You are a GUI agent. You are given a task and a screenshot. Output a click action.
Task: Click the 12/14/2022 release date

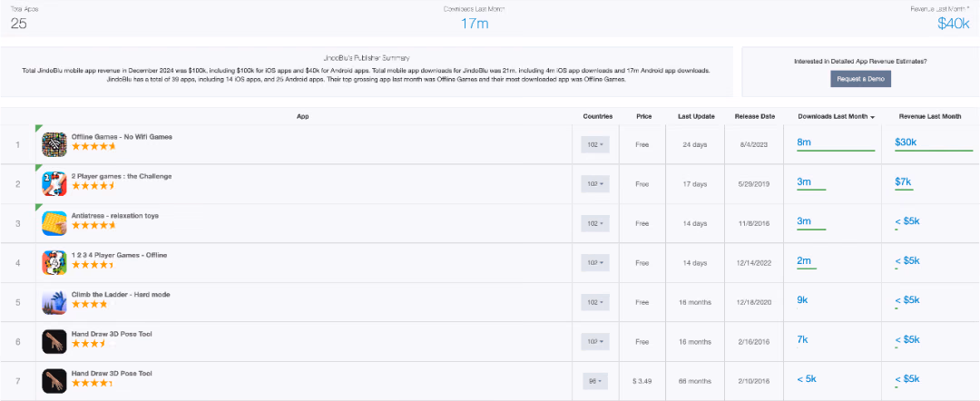pos(754,263)
